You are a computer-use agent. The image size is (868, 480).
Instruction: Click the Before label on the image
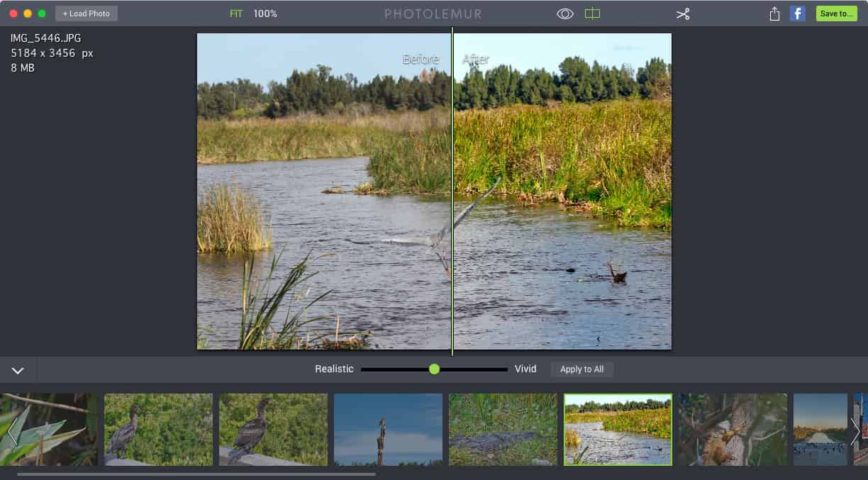[421, 59]
